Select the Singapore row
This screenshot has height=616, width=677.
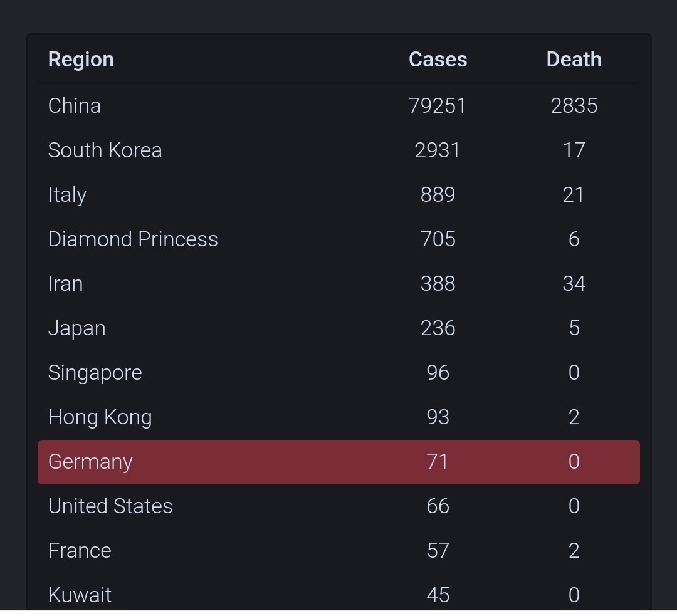pyautogui.click(x=338, y=372)
